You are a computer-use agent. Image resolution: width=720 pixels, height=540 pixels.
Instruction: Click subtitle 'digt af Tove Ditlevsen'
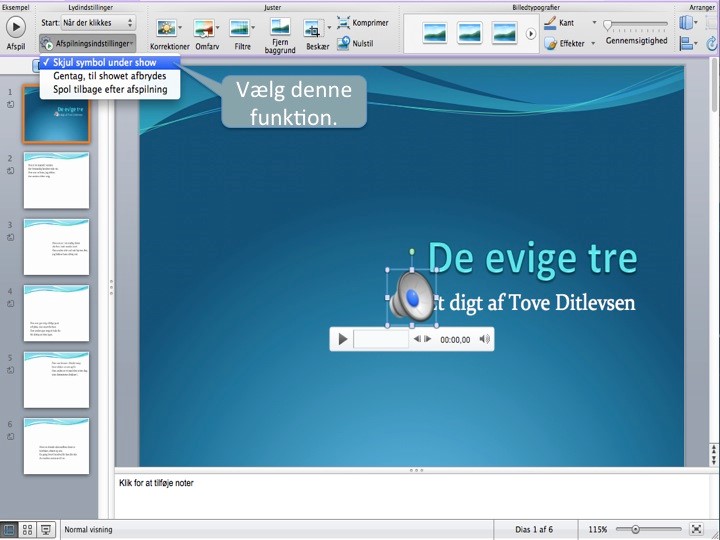point(542,303)
